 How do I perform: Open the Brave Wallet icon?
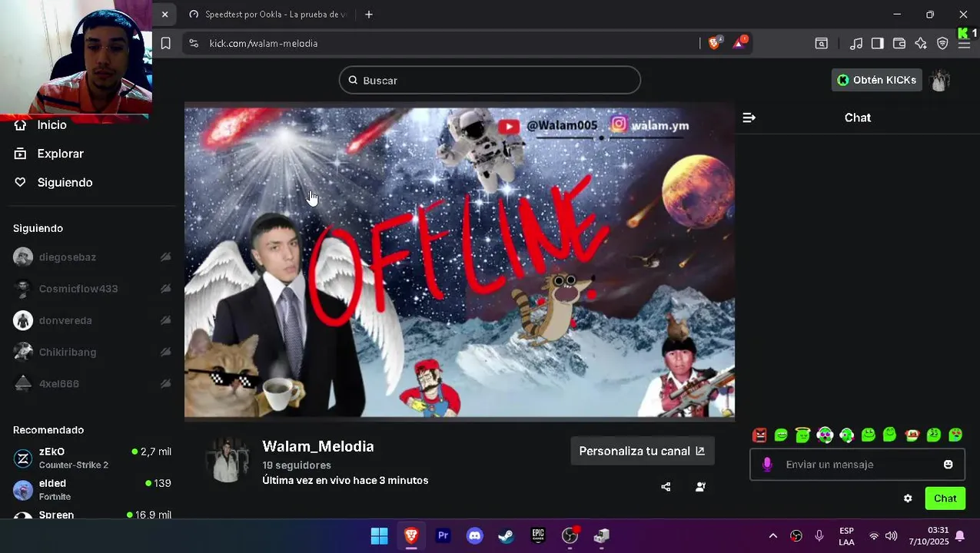899,44
